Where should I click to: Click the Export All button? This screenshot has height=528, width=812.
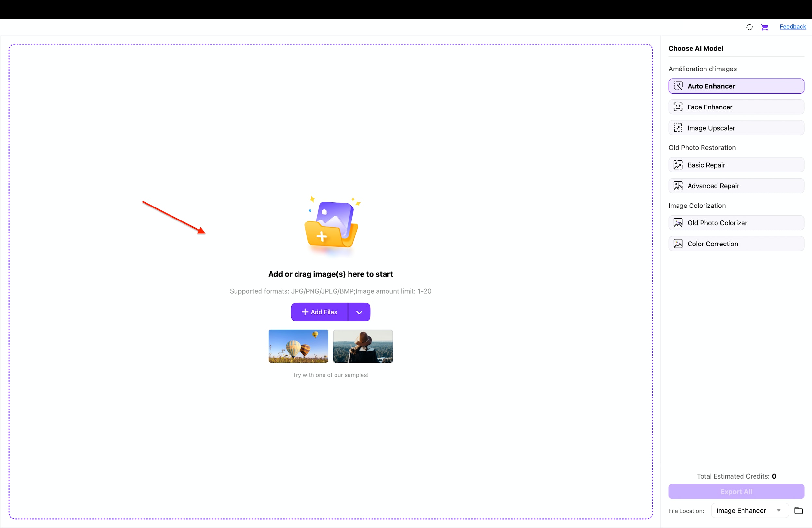(x=736, y=492)
